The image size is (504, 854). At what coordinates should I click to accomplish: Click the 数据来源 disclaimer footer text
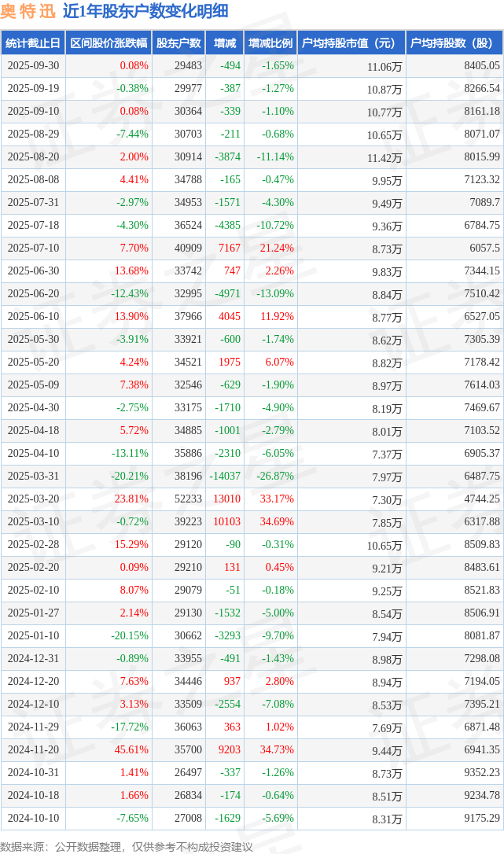(x=127, y=846)
